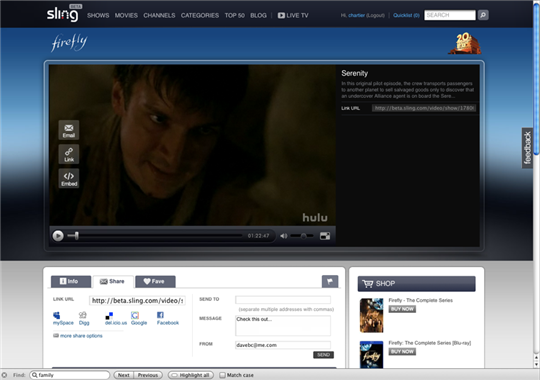The height and width of the screenshot is (380, 540).
Task: Click the video progress seek bar
Action: click(155, 236)
